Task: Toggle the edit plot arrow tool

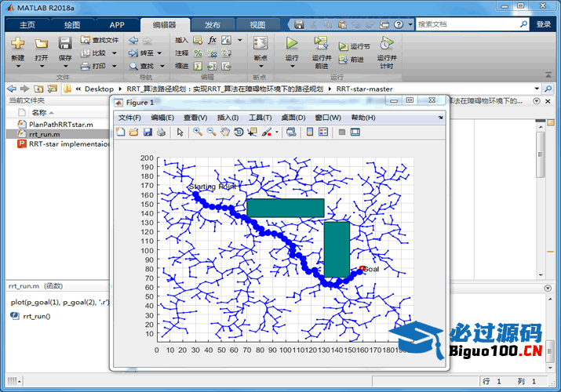Action: click(180, 132)
